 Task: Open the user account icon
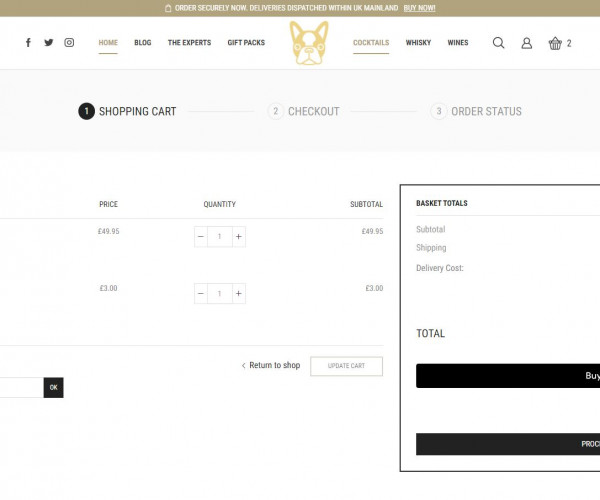click(527, 43)
